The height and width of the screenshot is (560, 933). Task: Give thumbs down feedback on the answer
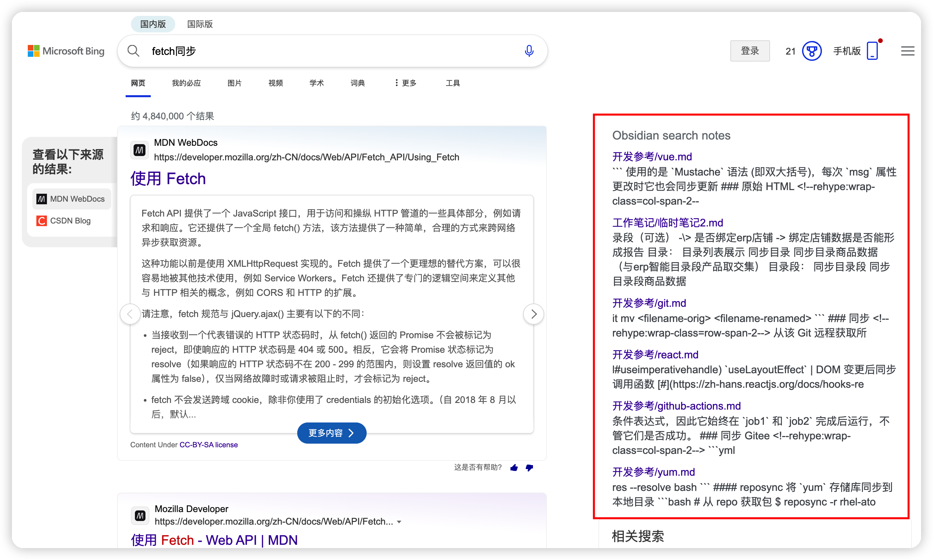coord(530,467)
